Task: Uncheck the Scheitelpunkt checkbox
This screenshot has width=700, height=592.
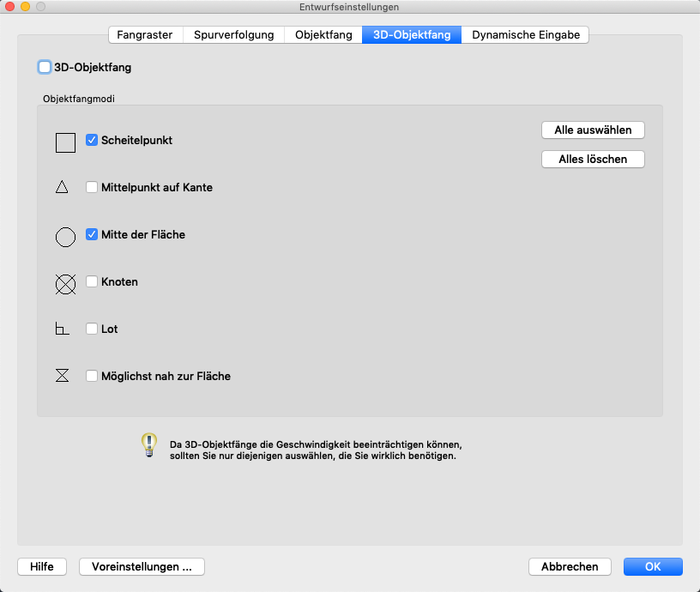Action: (x=92, y=140)
